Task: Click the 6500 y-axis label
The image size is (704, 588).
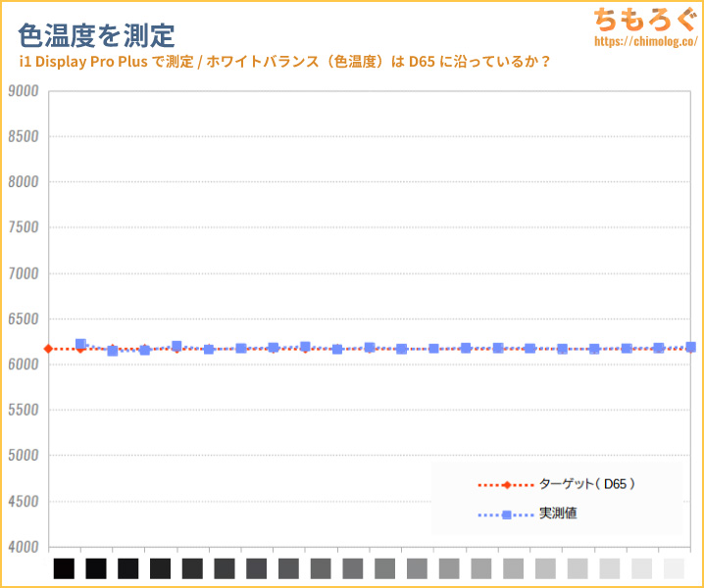Action: tap(24, 319)
